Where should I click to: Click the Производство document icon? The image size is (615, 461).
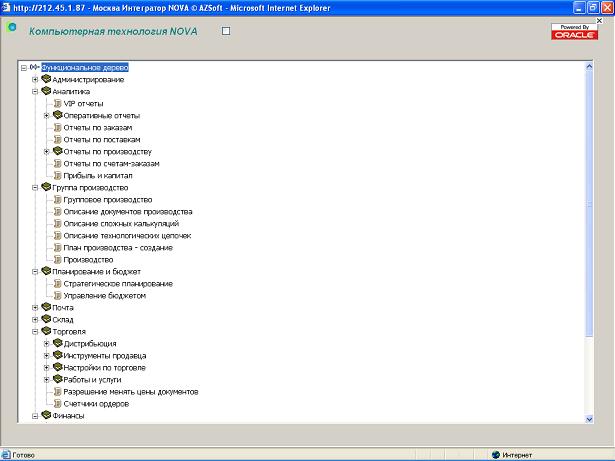coord(57,260)
